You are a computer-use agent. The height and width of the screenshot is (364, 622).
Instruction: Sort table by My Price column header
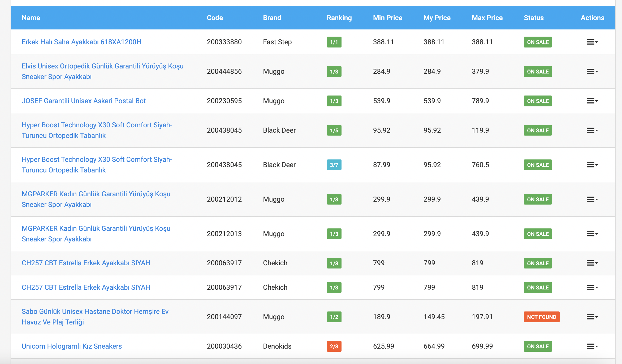point(437,18)
